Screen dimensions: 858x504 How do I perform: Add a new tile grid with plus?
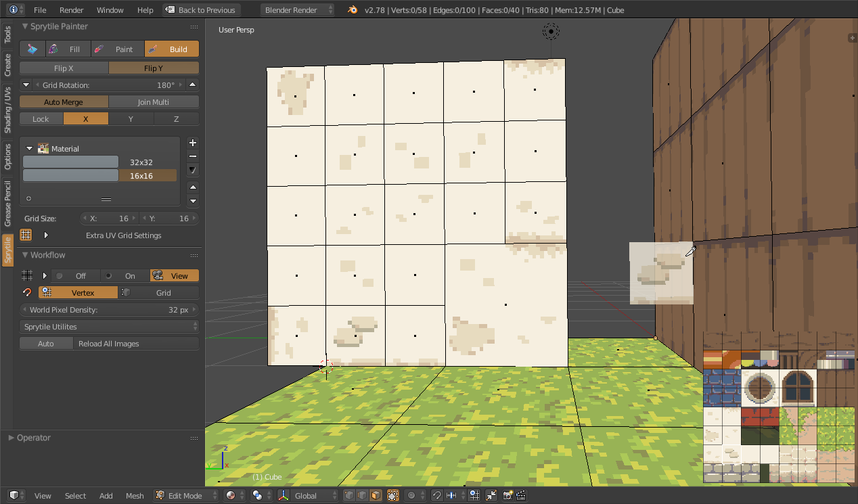pos(193,143)
